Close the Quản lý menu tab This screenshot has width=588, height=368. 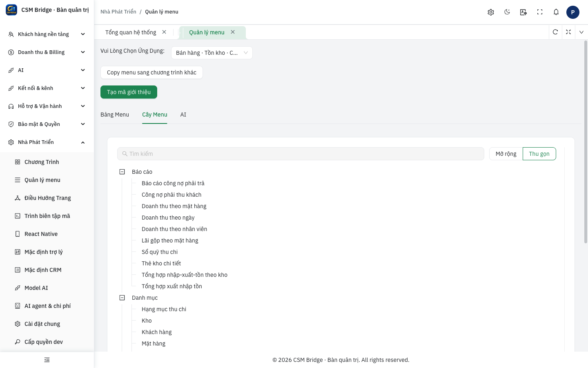233,32
